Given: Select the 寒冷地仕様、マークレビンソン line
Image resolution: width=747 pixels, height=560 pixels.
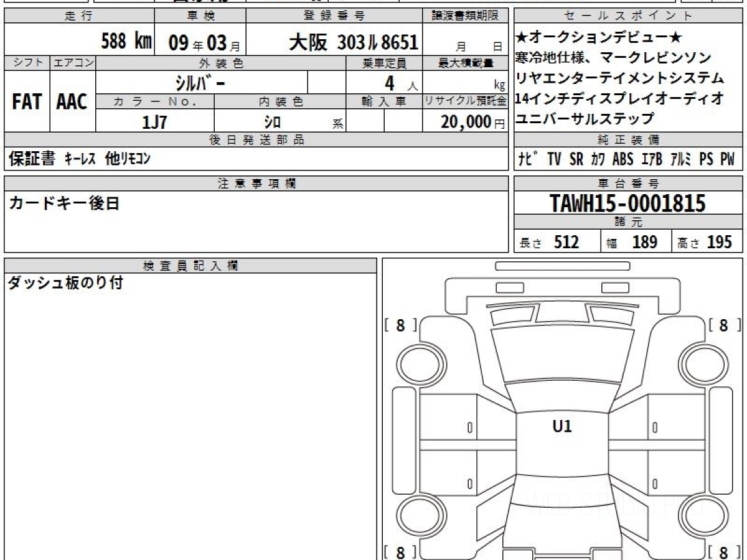Looking at the screenshot, I should tap(613, 57).
